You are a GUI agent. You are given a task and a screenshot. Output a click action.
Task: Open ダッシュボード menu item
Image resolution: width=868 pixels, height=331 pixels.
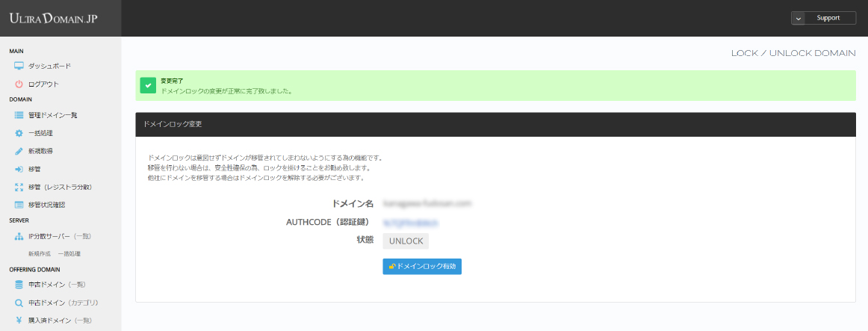point(50,66)
